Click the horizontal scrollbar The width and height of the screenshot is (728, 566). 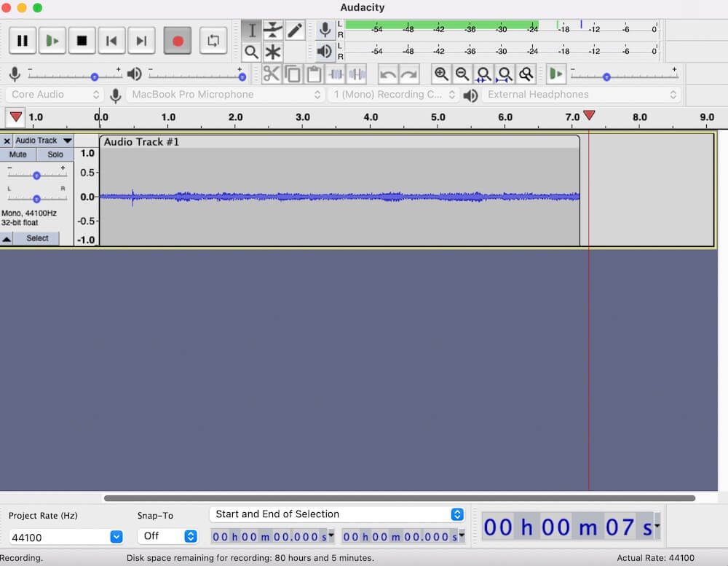[399, 498]
